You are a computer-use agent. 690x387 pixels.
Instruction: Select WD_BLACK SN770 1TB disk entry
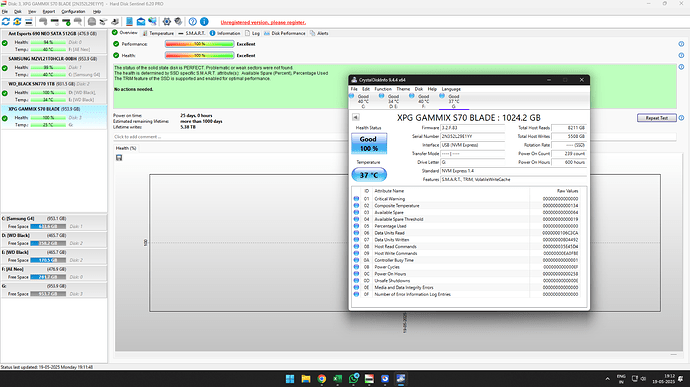(54, 92)
